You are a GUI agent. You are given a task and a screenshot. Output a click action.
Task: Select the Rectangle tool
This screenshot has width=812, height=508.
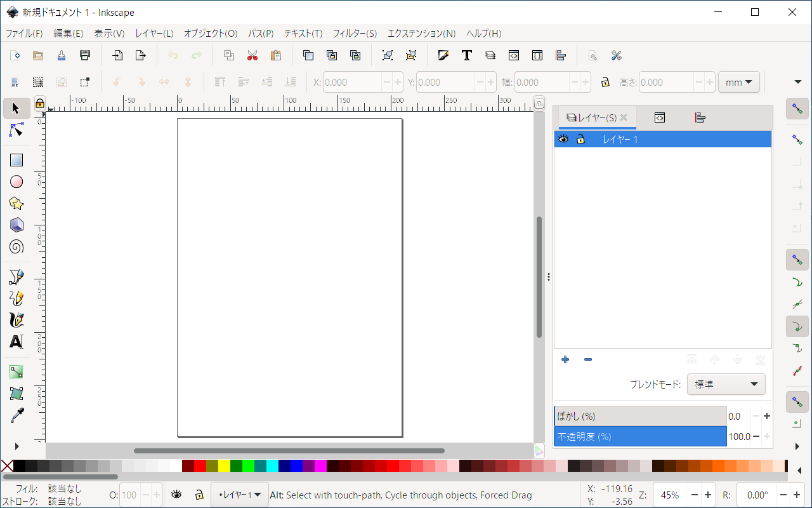16,161
